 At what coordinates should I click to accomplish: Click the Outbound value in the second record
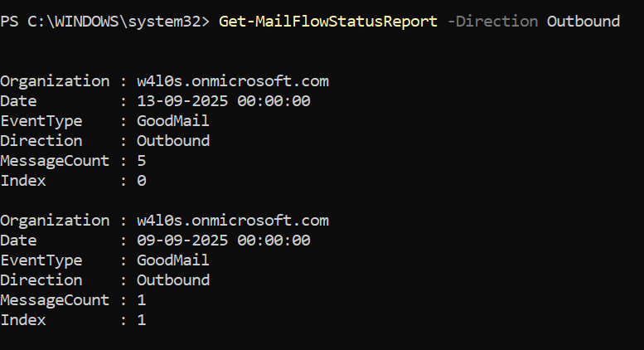(x=172, y=280)
